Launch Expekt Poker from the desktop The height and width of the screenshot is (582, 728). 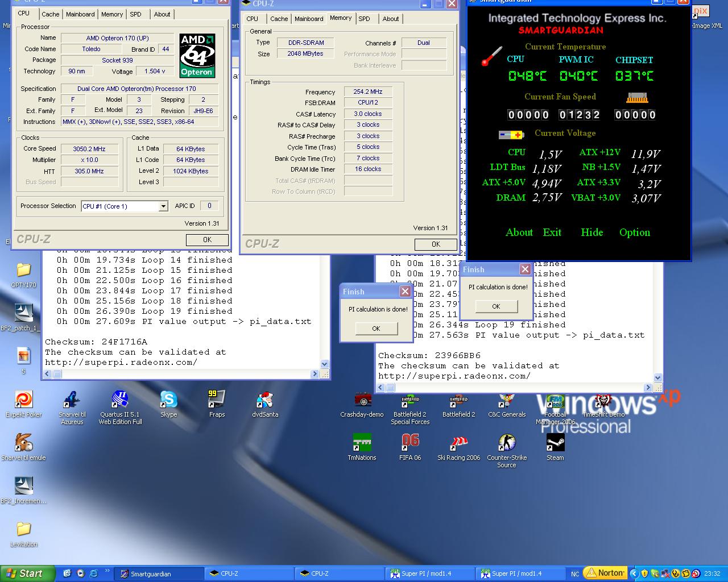23,404
